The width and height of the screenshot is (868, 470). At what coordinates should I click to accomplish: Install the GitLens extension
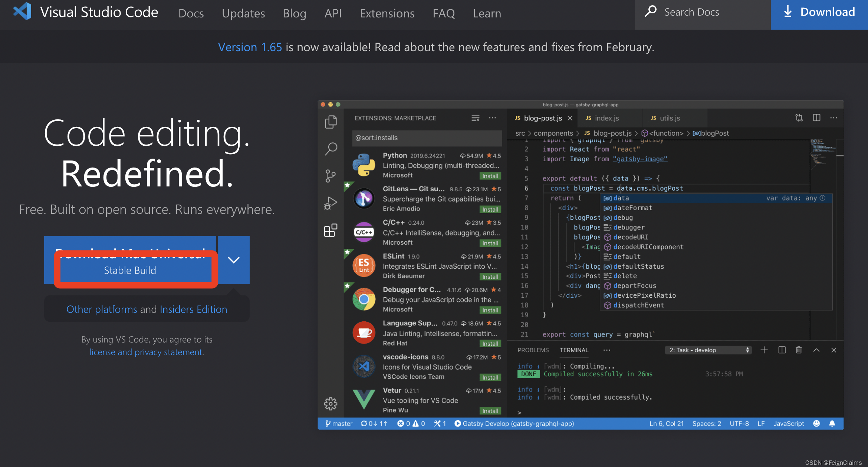pyautogui.click(x=490, y=209)
